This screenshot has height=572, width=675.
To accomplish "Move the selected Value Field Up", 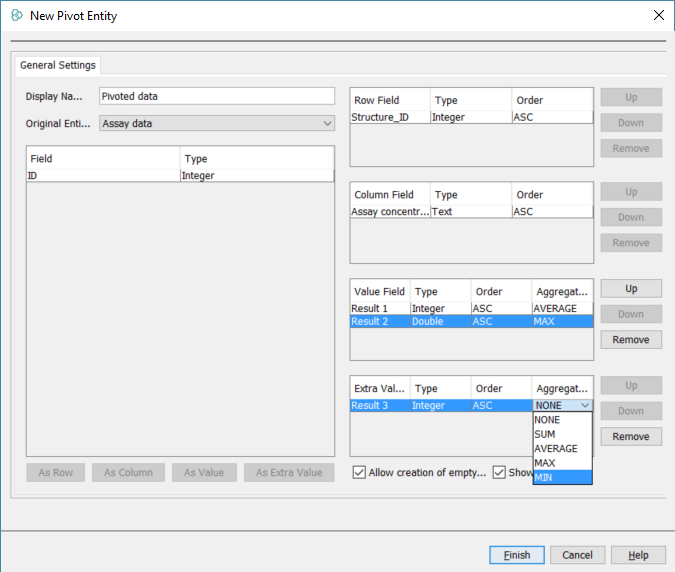I will click(x=631, y=288).
